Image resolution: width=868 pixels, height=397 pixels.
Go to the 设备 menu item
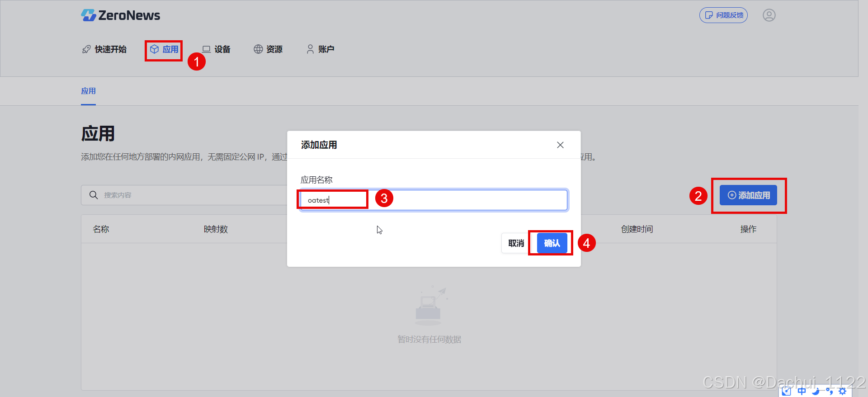(x=216, y=49)
